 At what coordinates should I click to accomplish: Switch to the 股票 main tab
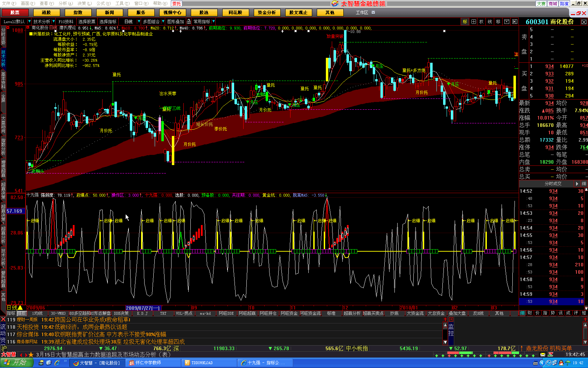15,13
